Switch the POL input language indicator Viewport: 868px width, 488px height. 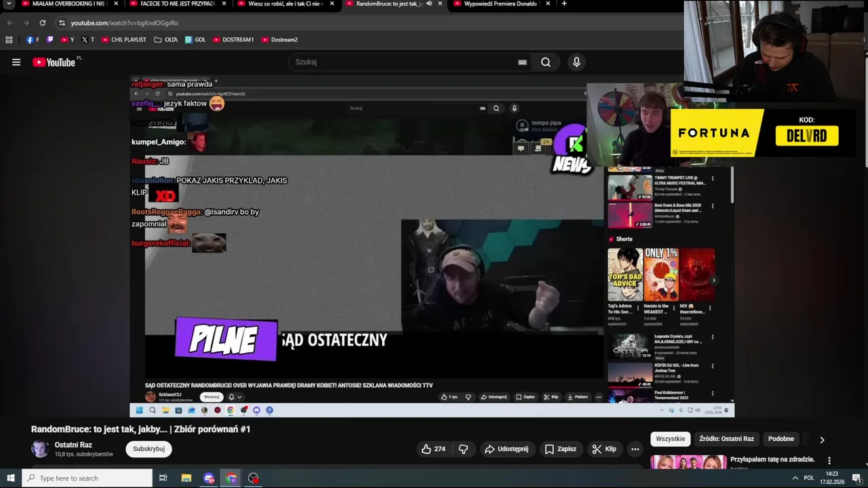[x=809, y=479]
